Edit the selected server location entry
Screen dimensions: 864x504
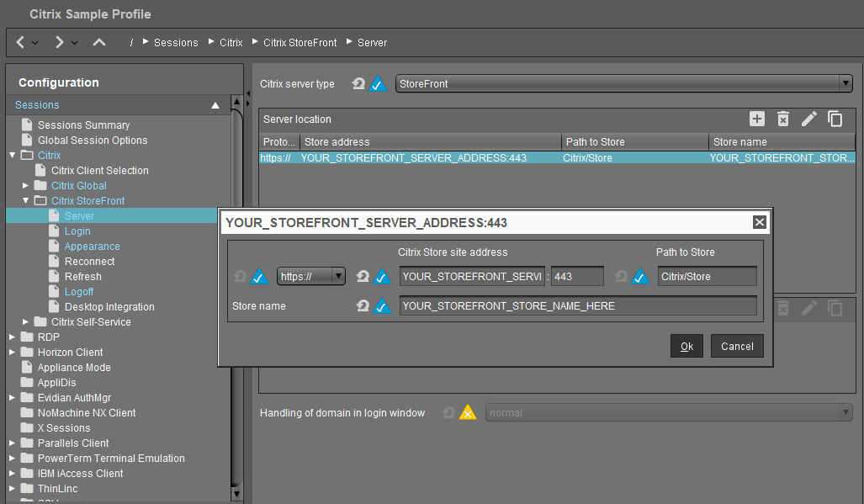pyautogui.click(x=809, y=119)
